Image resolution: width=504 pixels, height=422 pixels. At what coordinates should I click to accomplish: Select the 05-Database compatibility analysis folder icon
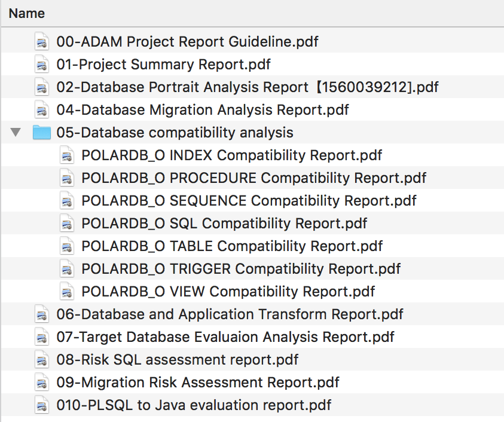(42, 133)
